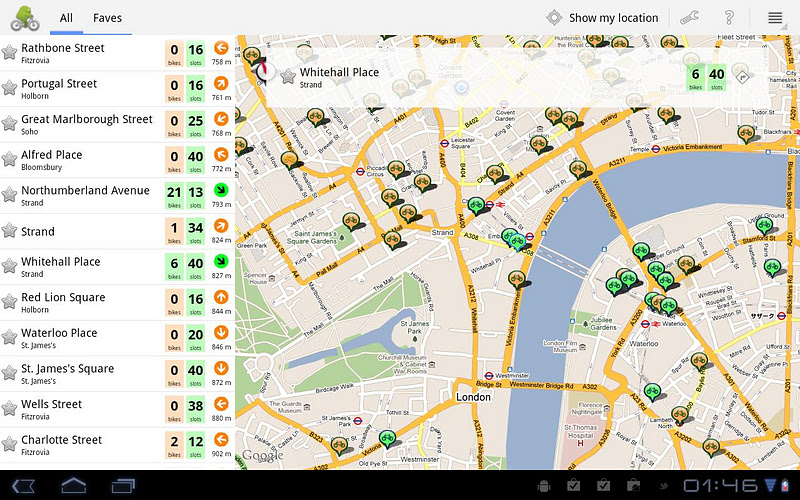Click direction arrow for Waterloo Place
This screenshot has height=500, width=800.
(221, 333)
